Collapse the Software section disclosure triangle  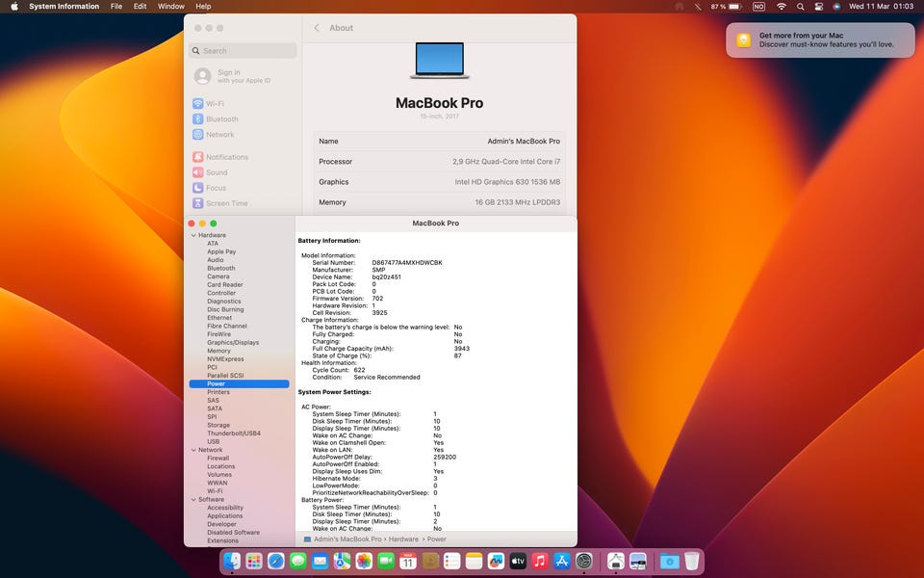[x=193, y=499]
